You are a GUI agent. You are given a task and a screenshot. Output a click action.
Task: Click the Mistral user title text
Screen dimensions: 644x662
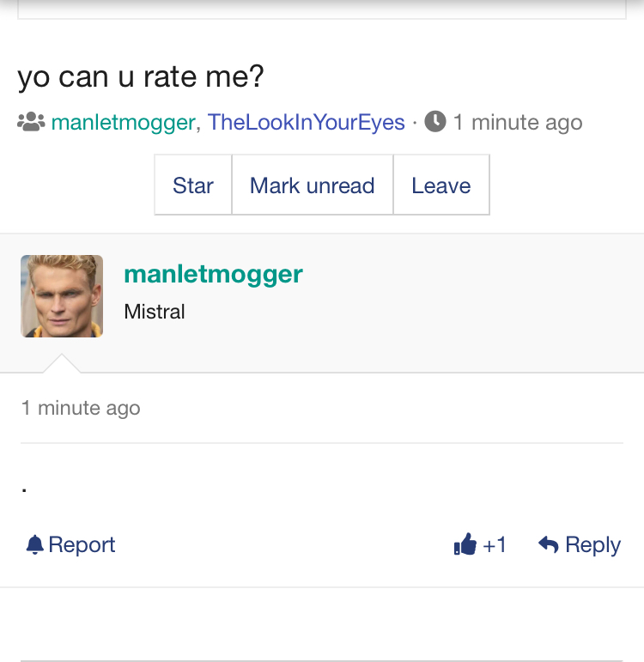click(155, 312)
